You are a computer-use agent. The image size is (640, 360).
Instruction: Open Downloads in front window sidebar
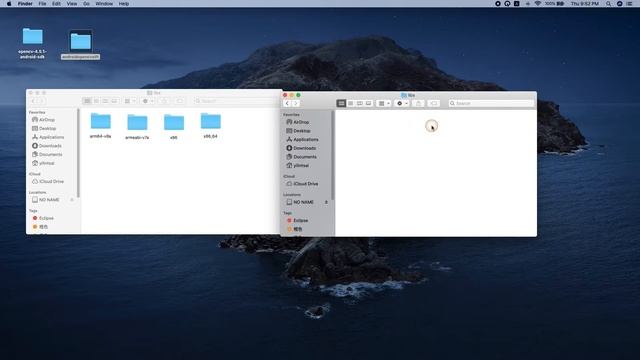coord(304,148)
